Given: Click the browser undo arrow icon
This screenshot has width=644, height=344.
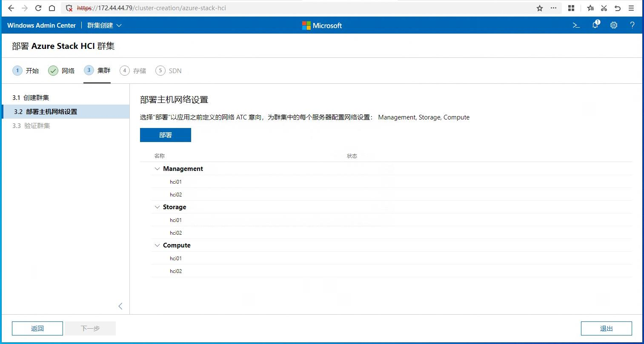Looking at the screenshot, I should click(618, 8).
